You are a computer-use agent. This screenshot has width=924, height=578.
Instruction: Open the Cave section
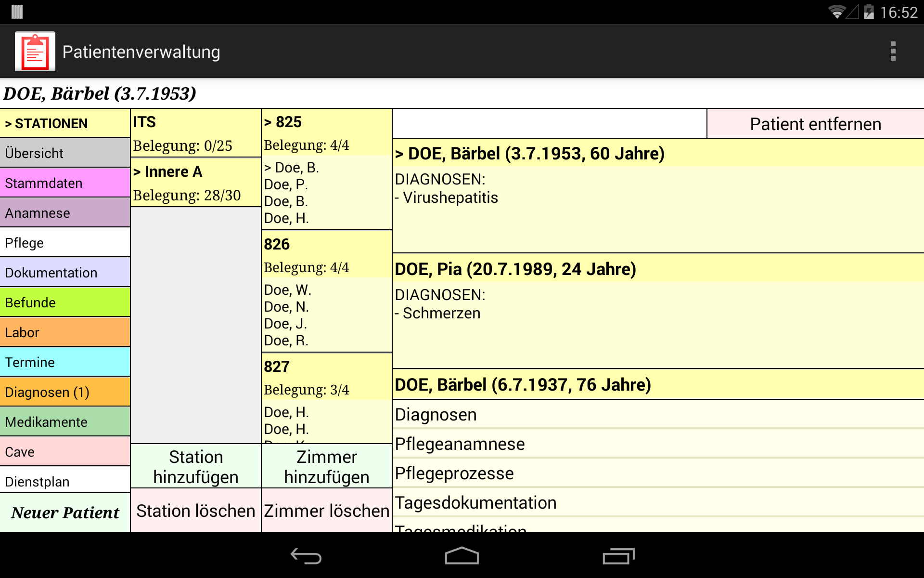65,451
